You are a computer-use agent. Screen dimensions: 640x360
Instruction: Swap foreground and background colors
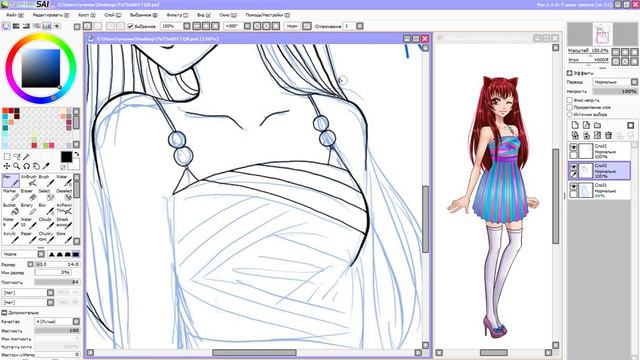(76, 154)
